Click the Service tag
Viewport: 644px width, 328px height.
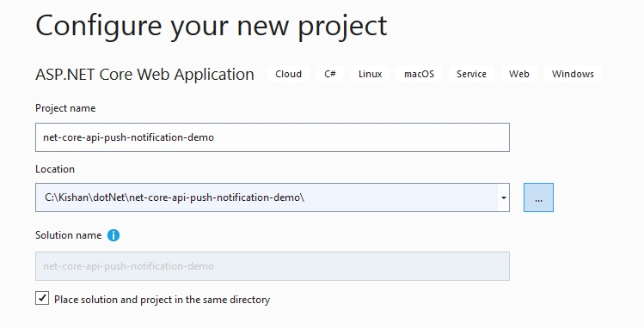[471, 74]
